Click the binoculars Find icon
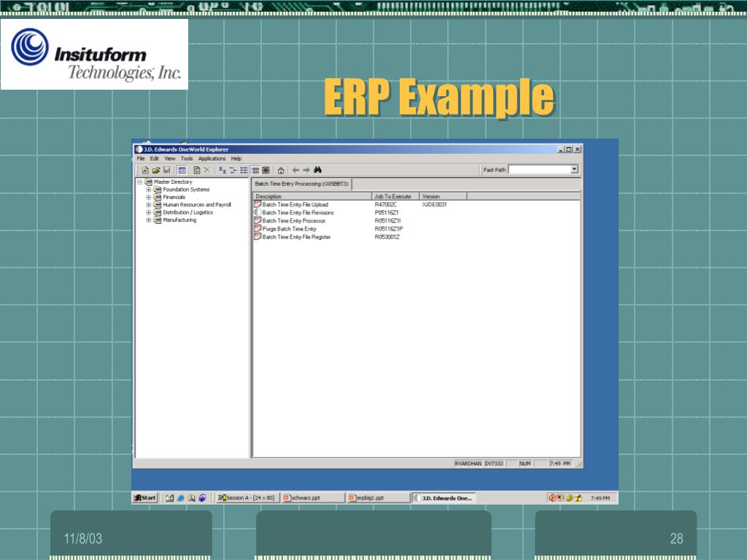This screenshot has height=560, width=747. 317,170
